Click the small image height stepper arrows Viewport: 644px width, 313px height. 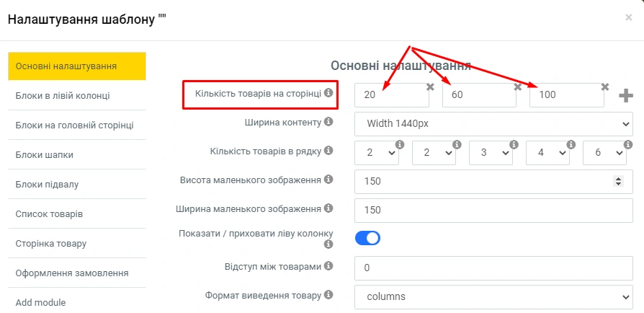617,181
